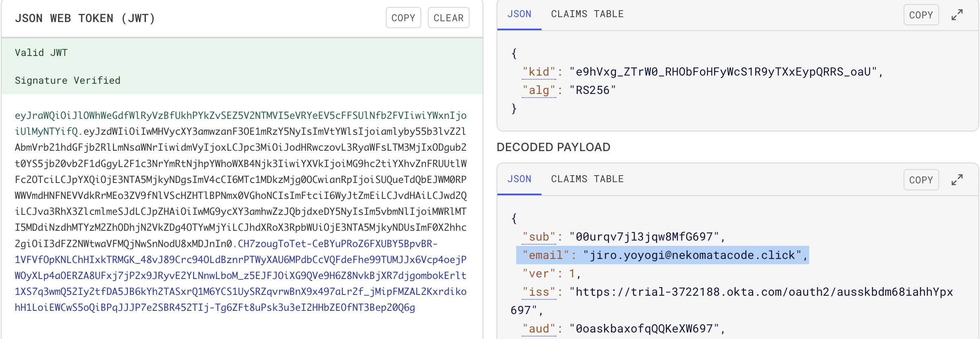
Task: Select the JSON tab in header panel
Action: (519, 14)
